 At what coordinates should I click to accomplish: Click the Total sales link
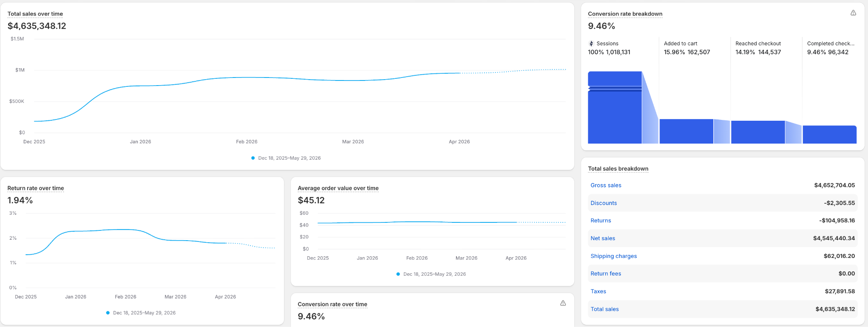point(605,309)
